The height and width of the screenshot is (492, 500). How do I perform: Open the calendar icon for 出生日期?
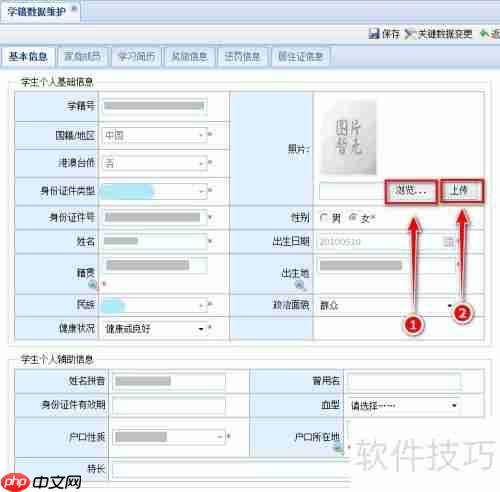[448, 242]
